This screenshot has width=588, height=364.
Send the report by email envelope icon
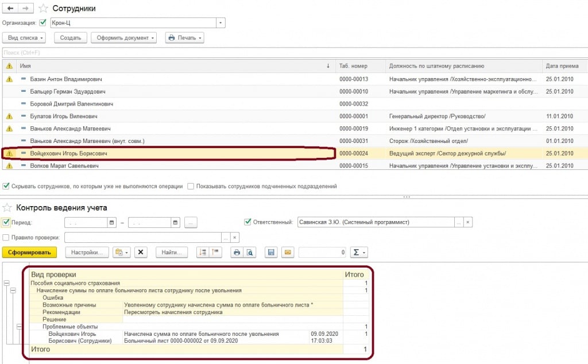click(x=287, y=252)
